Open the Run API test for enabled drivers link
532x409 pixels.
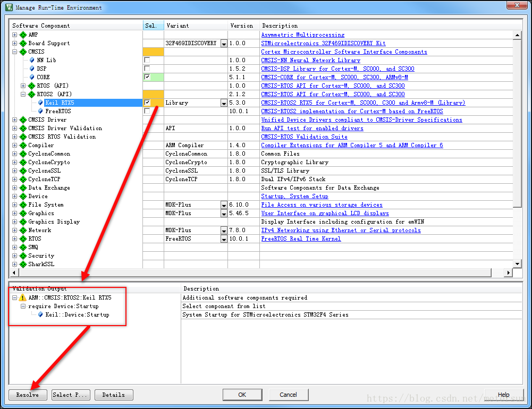pyautogui.click(x=312, y=128)
